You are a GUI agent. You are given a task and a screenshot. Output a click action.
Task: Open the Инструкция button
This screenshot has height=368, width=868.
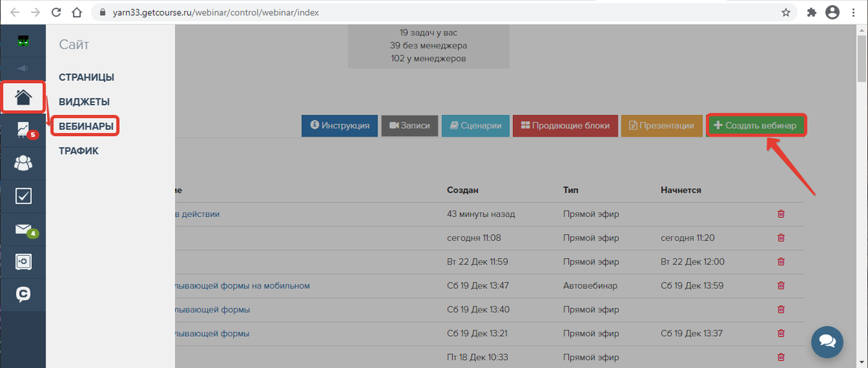(x=339, y=126)
